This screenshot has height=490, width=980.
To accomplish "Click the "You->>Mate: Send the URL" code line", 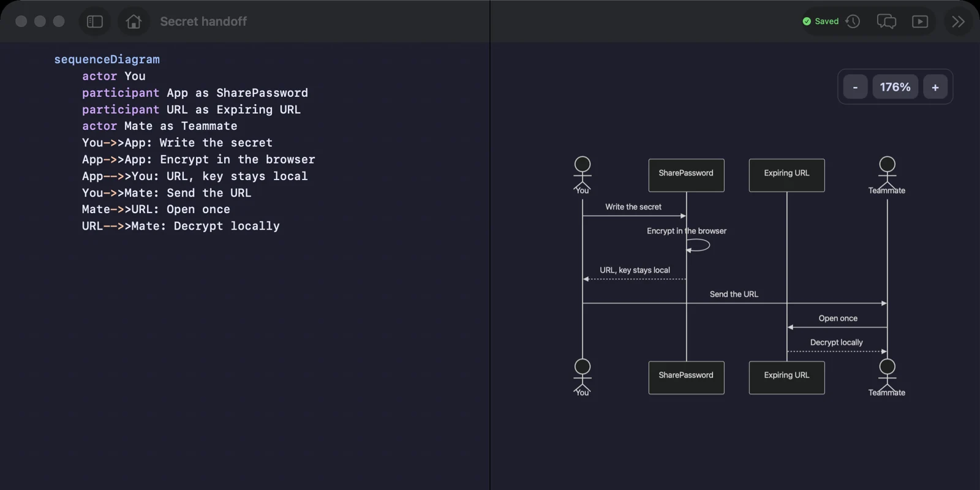I will click(167, 192).
